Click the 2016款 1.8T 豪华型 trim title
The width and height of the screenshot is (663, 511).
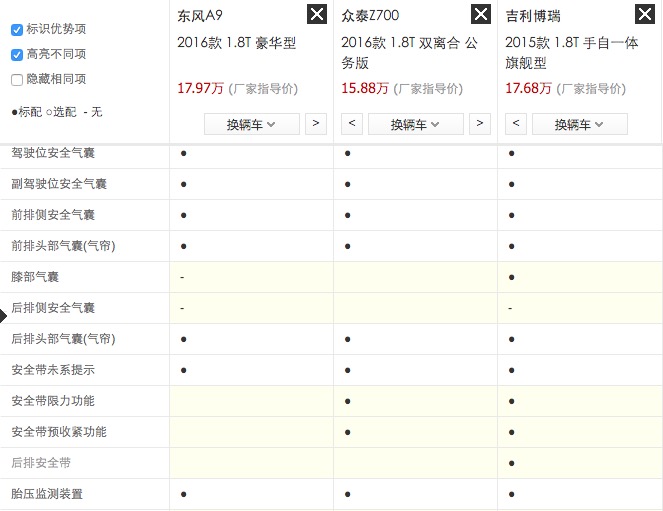pos(236,43)
